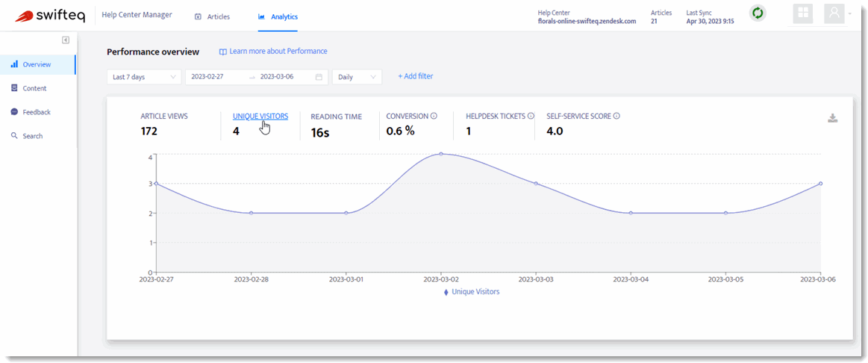Click the chart data point at 2023-03-01

346,213
